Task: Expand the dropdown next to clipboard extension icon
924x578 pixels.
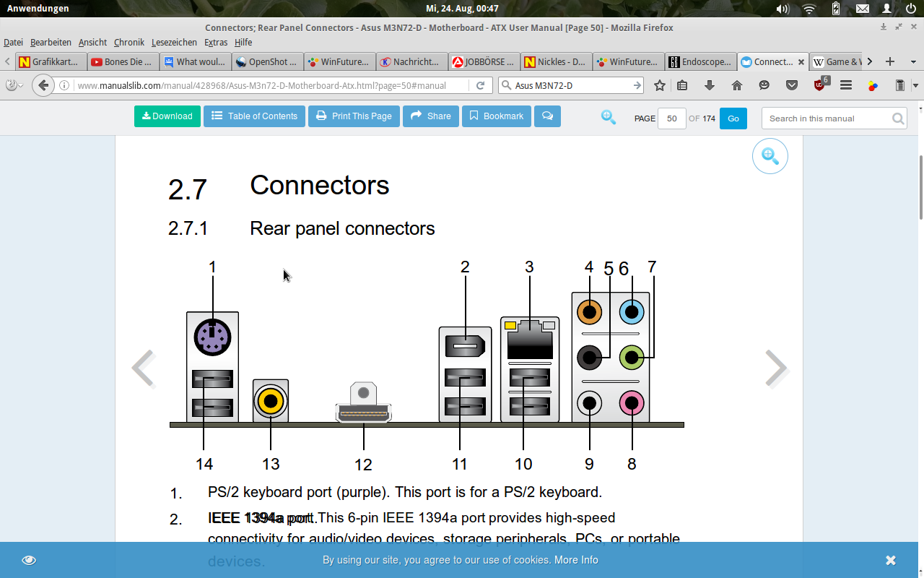Action: click(x=915, y=85)
